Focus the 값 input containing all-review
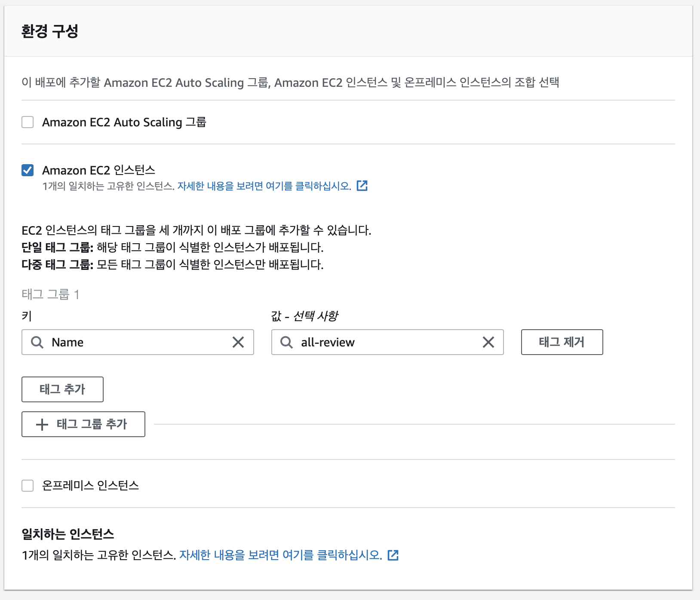Viewport: 700px width, 600px height. [x=387, y=342]
